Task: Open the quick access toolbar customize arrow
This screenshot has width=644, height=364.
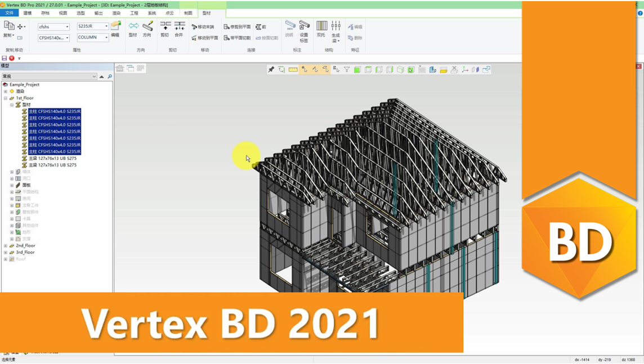Action: [19, 59]
